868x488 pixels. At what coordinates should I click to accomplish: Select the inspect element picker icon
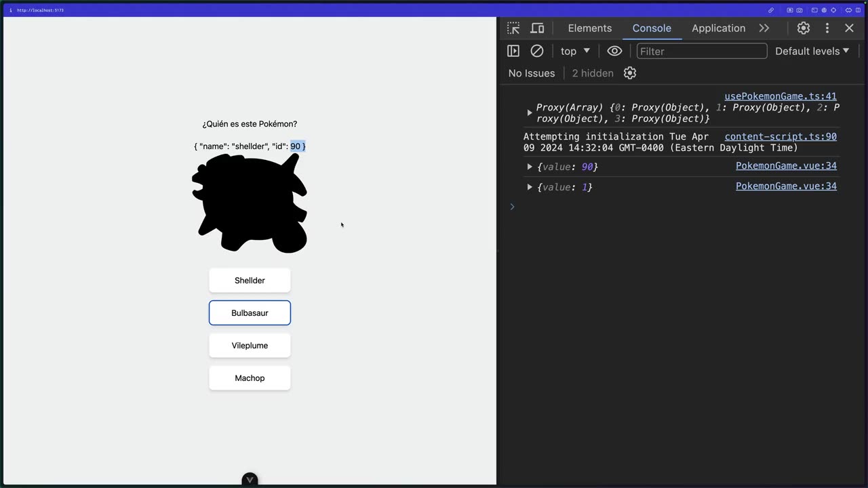click(x=513, y=28)
